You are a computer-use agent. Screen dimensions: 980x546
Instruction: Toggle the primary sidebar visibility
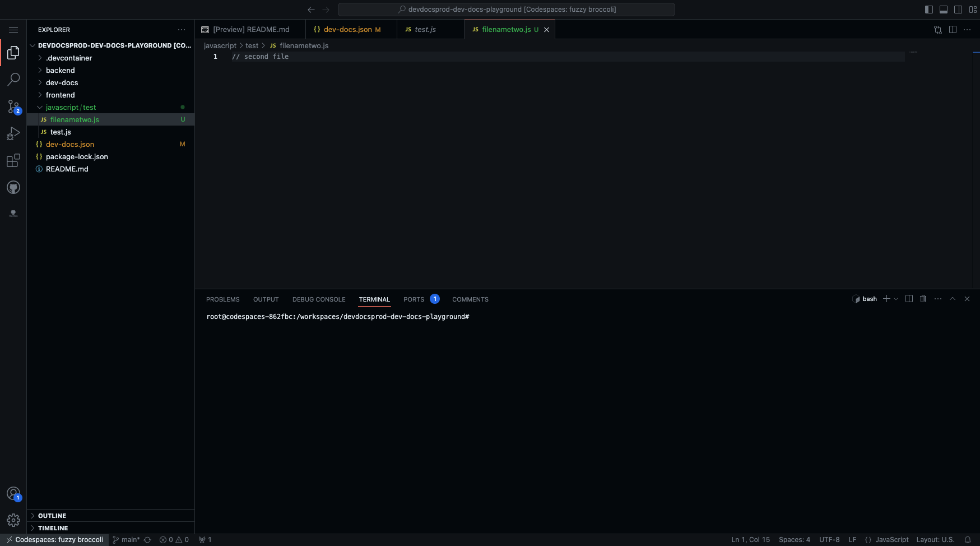[929, 10]
